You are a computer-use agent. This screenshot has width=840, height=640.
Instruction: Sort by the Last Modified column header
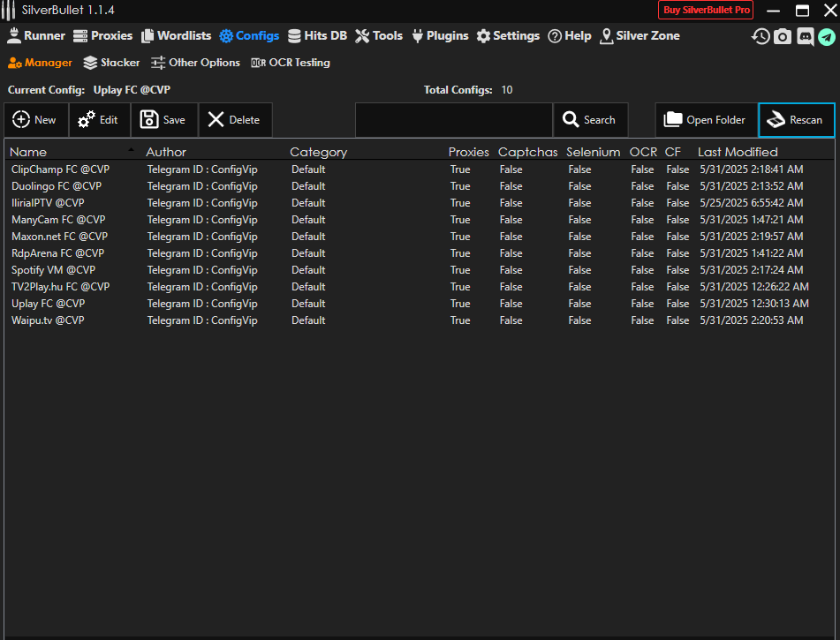point(738,152)
